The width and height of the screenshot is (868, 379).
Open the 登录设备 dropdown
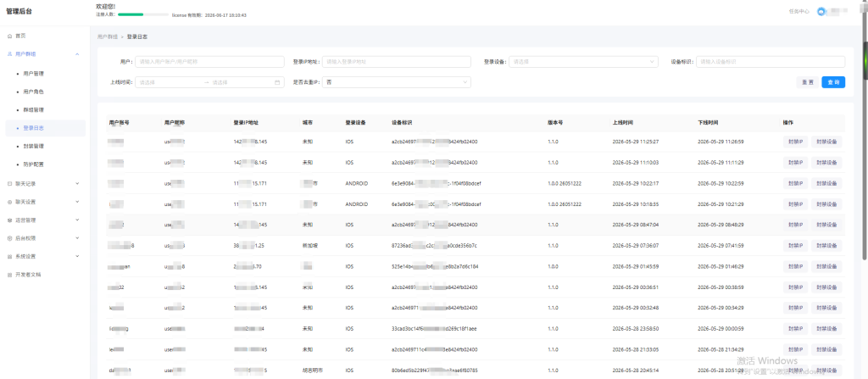tap(583, 62)
